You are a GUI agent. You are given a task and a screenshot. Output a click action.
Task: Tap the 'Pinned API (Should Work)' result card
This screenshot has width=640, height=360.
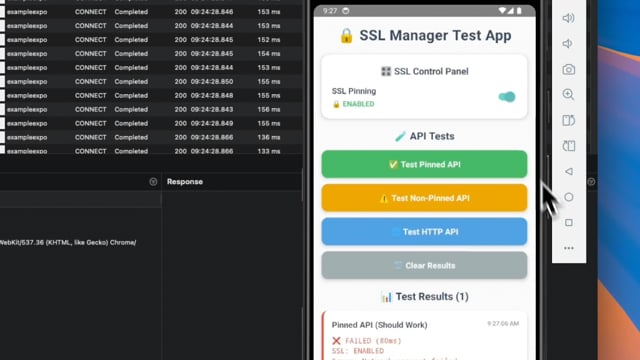tap(424, 336)
